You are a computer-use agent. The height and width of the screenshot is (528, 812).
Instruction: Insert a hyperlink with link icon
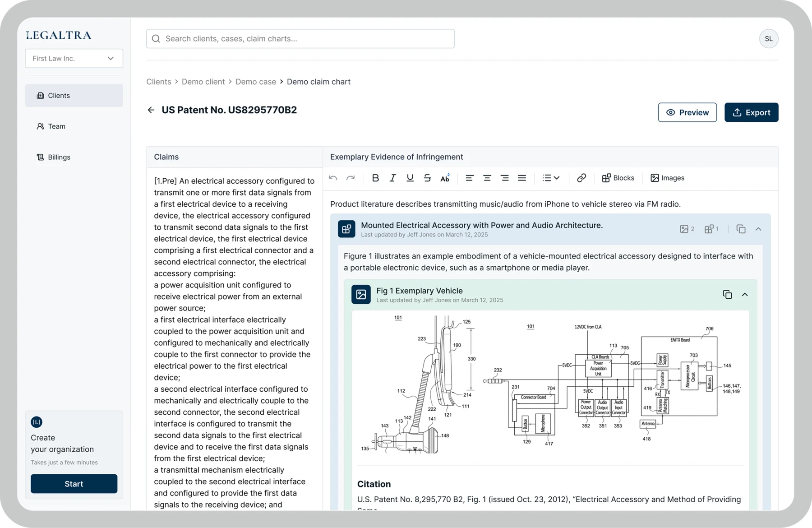pyautogui.click(x=581, y=178)
